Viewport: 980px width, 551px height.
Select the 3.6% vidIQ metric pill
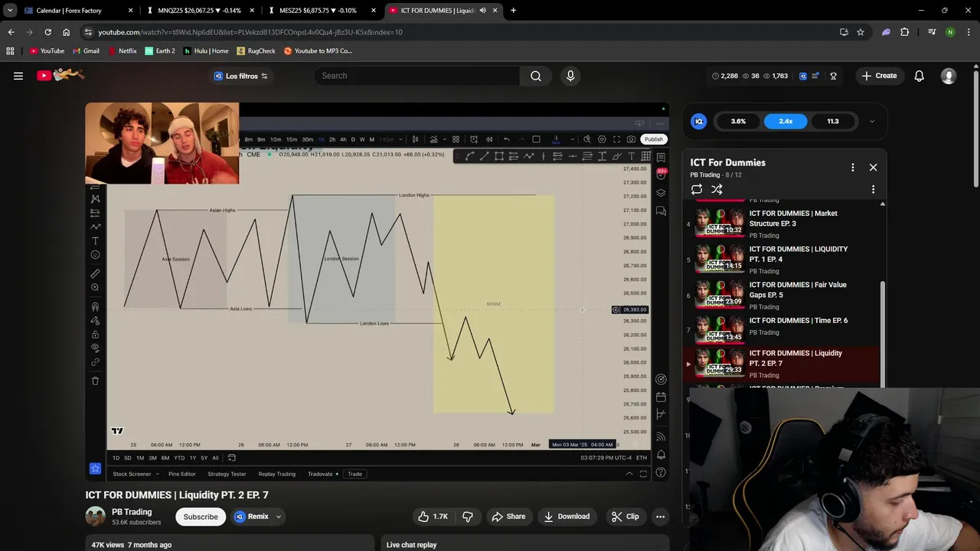point(738,121)
